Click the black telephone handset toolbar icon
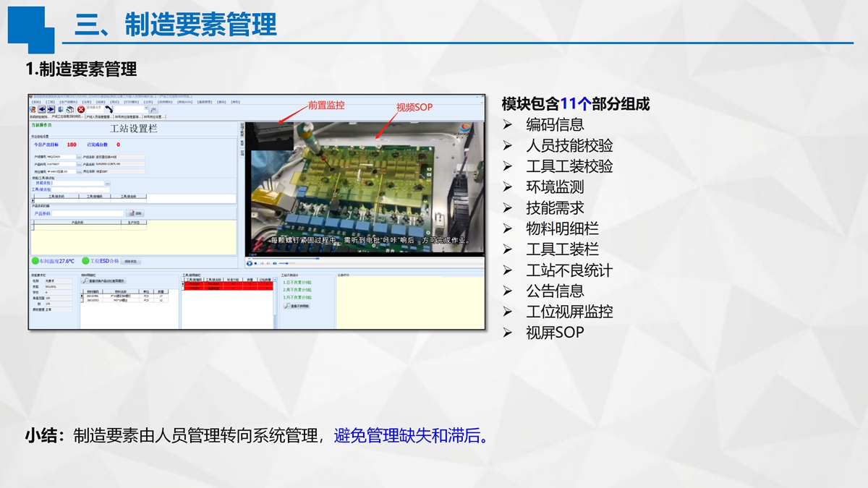 point(109,109)
